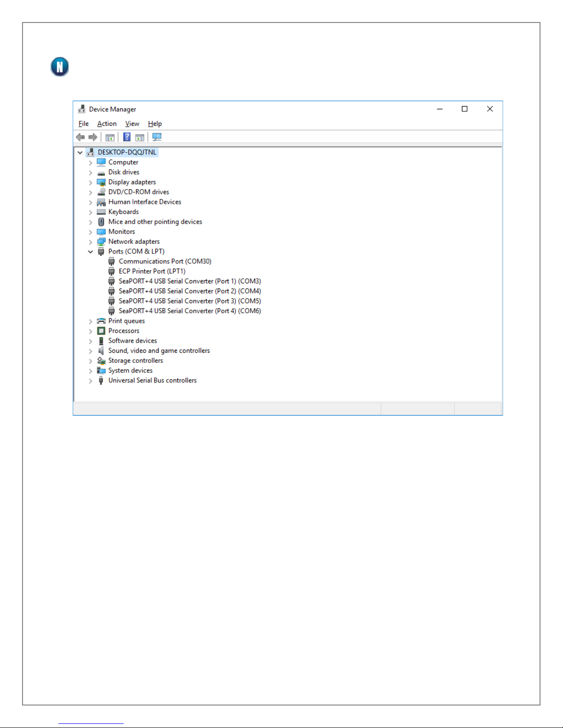
Task: Click Scan for hardware changes icon
Action: [x=157, y=137]
